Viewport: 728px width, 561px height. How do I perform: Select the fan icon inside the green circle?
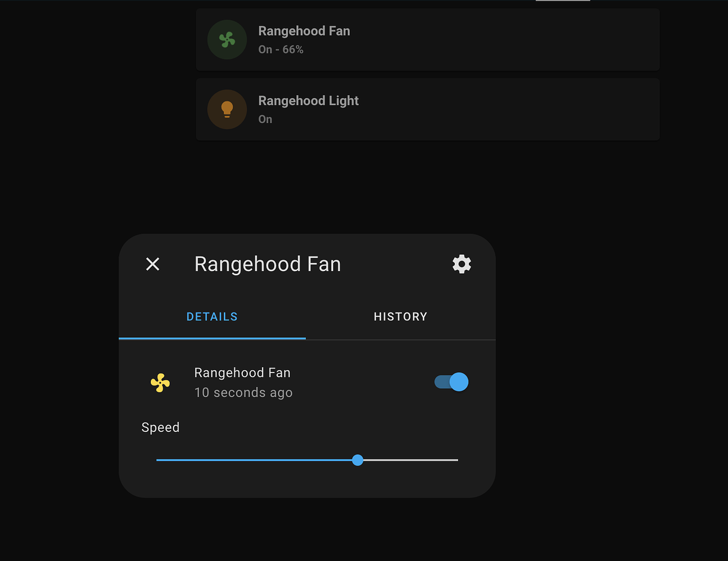tap(227, 39)
